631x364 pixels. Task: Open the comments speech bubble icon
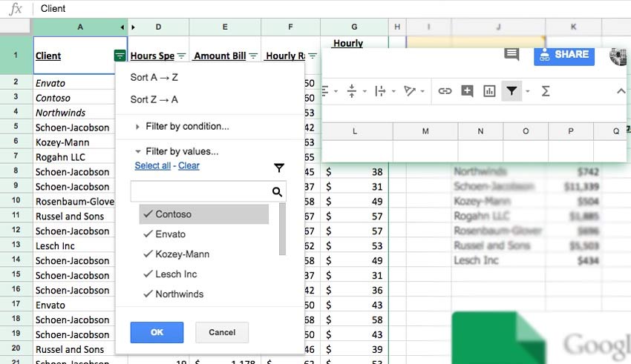(511, 54)
